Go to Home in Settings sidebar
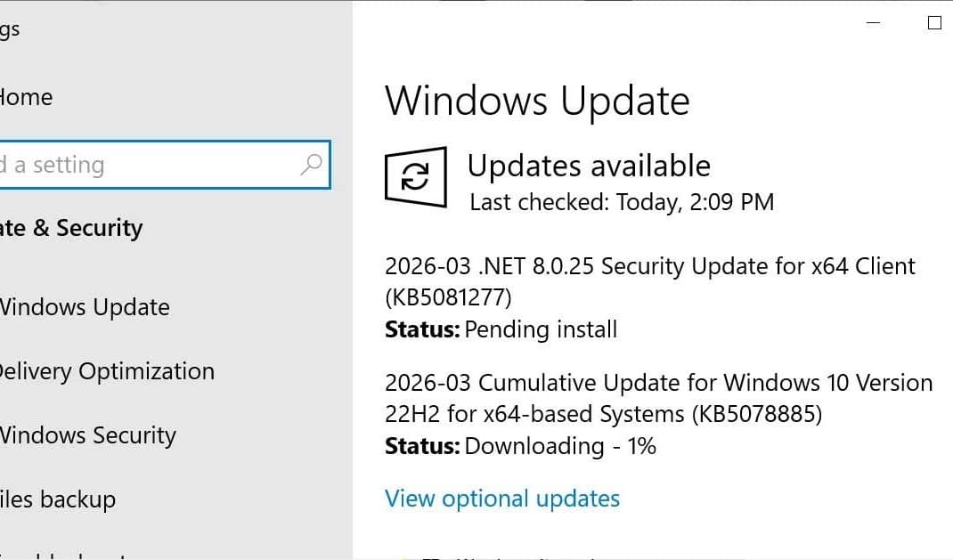The height and width of the screenshot is (560, 953). (27, 97)
